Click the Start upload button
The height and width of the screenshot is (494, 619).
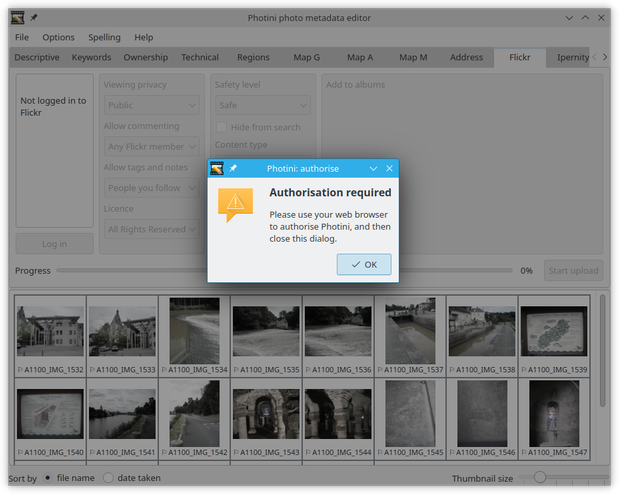coord(573,270)
